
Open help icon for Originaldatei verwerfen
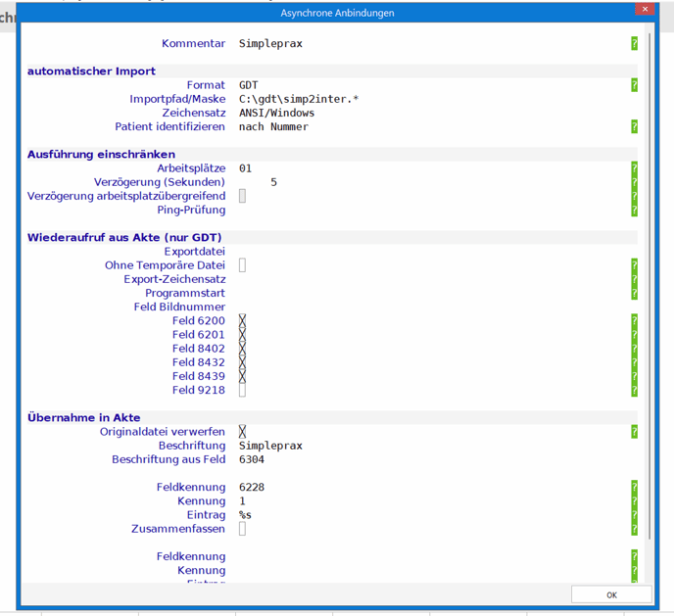(x=634, y=432)
